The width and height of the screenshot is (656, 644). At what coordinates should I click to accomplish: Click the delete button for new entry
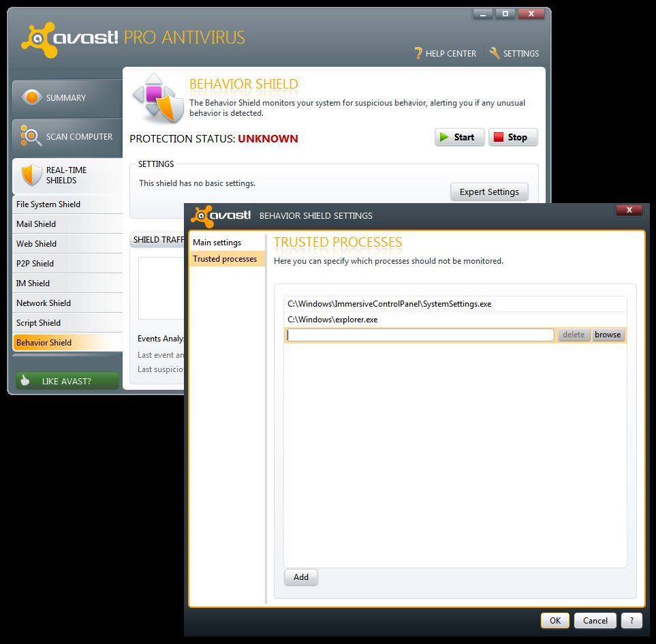tap(574, 335)
